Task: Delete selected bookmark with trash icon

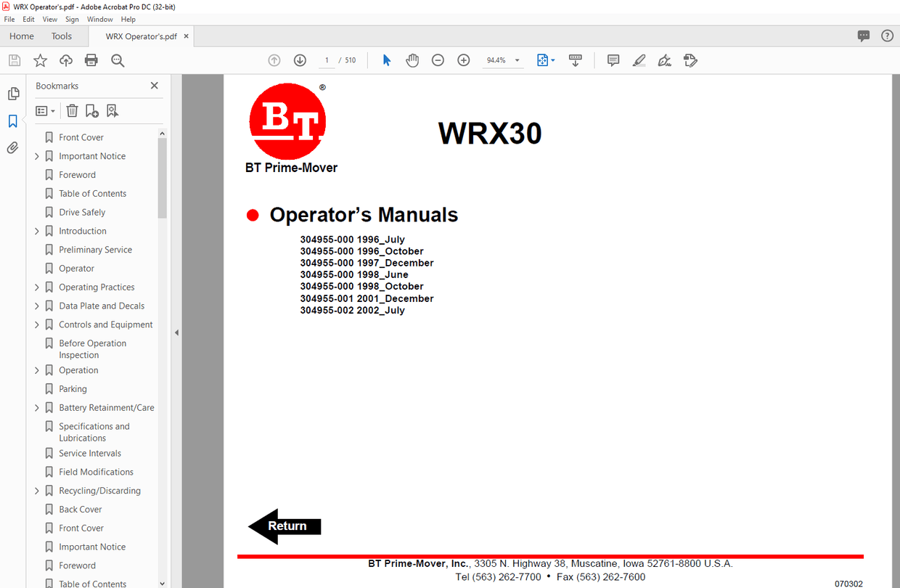Action: pyautogui.click(x=72, y=111)
